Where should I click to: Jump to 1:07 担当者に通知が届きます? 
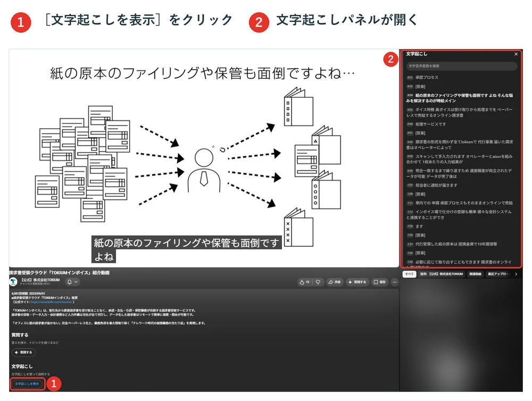point(461,185)
